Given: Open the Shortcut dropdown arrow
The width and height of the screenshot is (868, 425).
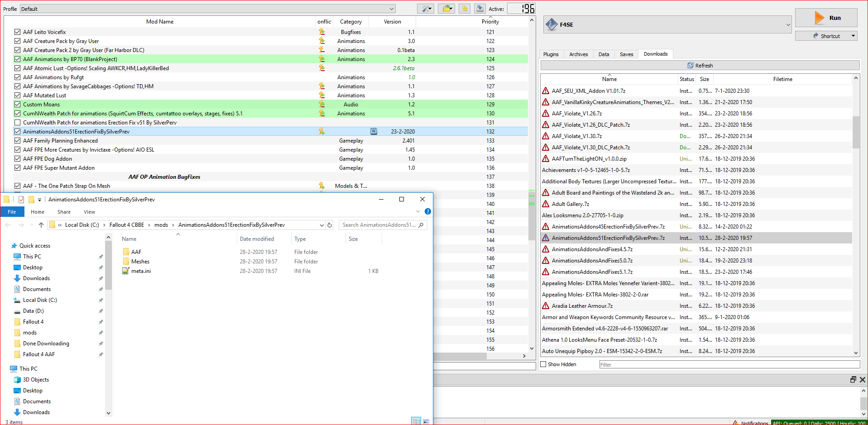Looking at the screenshot, I should [x=853, y=36].
